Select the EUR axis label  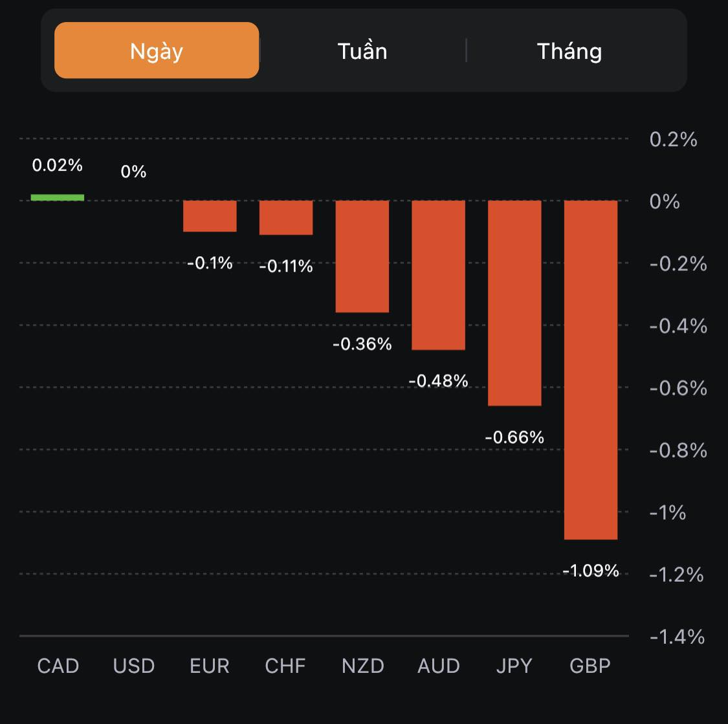click(x=210, y=666)
